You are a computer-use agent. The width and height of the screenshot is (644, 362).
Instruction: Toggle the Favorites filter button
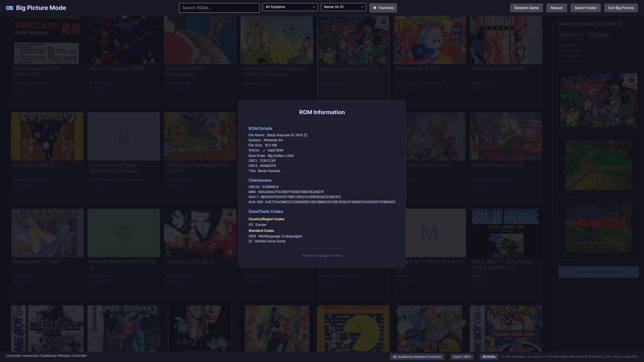383,8
